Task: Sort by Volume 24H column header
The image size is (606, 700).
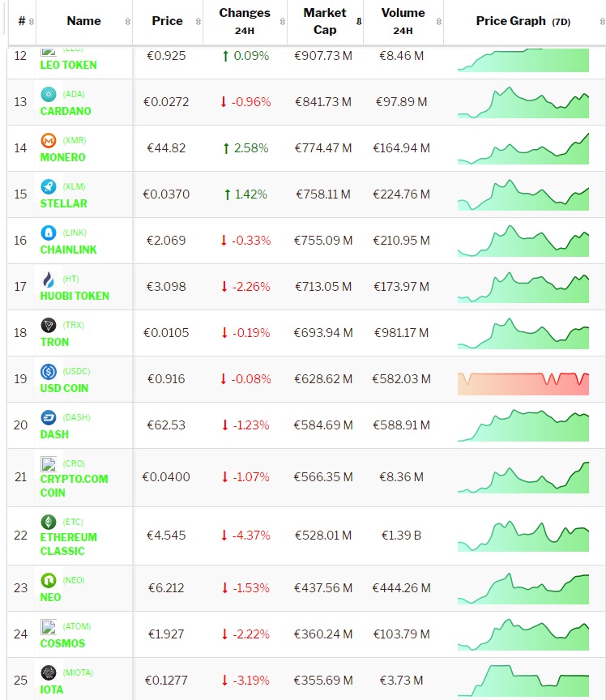Action: tap(403, 21)
